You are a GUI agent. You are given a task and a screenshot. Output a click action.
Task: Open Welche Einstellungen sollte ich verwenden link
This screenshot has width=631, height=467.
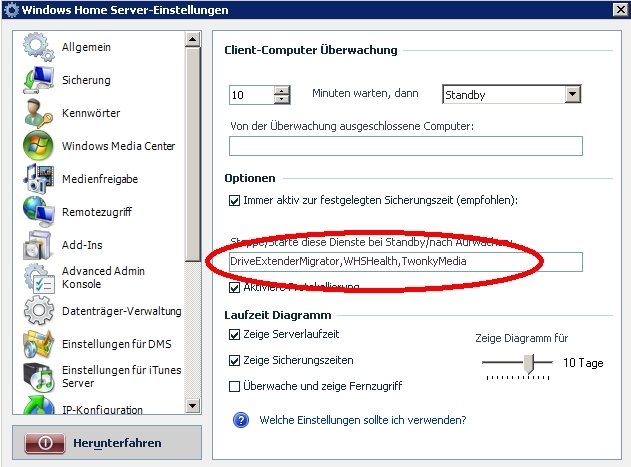(x=363, y=420)
